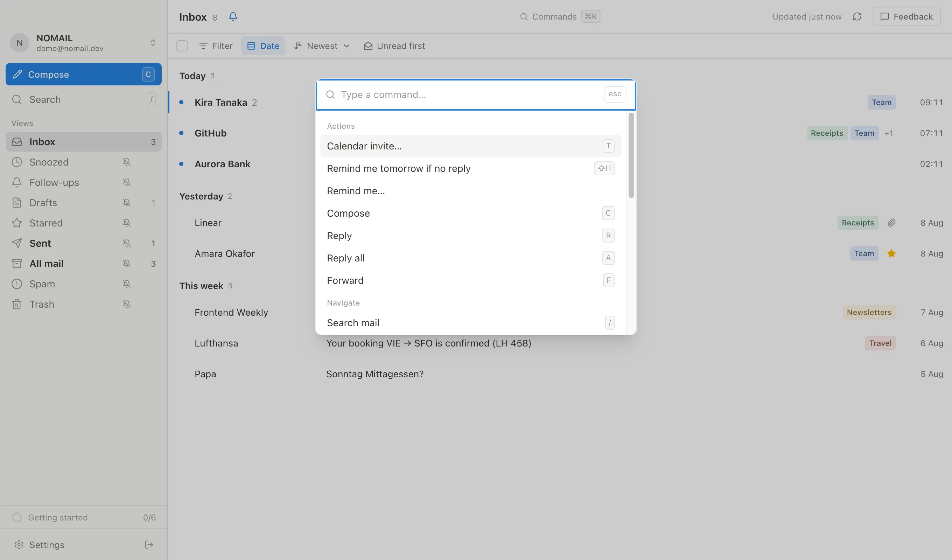Toggle muted bell on Drafts row
This screenshot has width=952, height=560.
pyautogui.click(x=127, y=203)
